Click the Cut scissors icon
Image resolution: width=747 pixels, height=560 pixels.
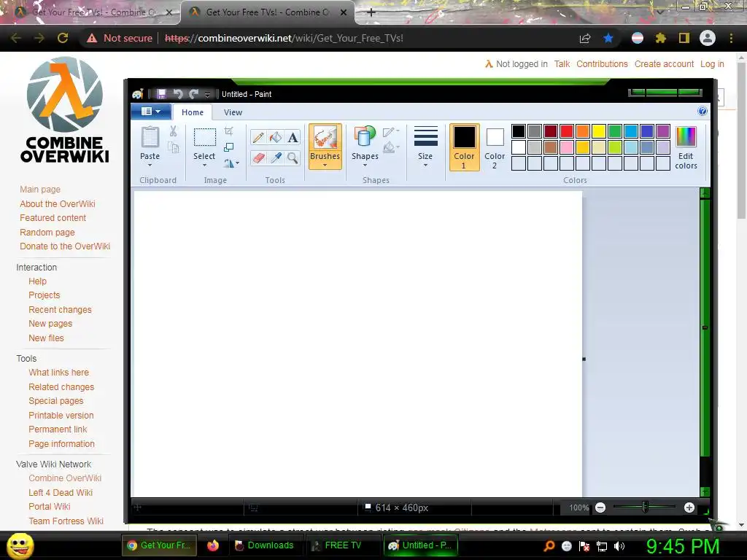[x=173, y=131]
